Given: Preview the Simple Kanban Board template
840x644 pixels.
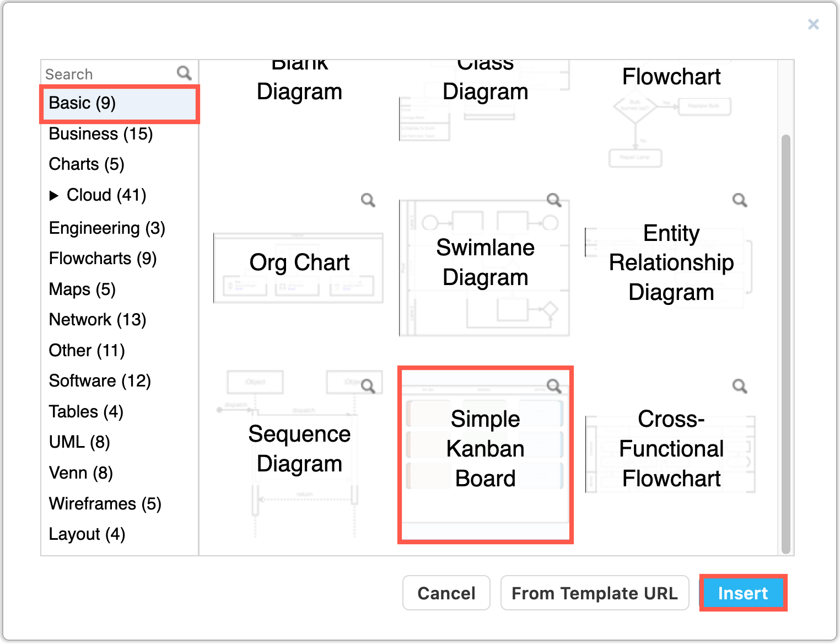Looking at the screenshot, I should pos(554,386).
